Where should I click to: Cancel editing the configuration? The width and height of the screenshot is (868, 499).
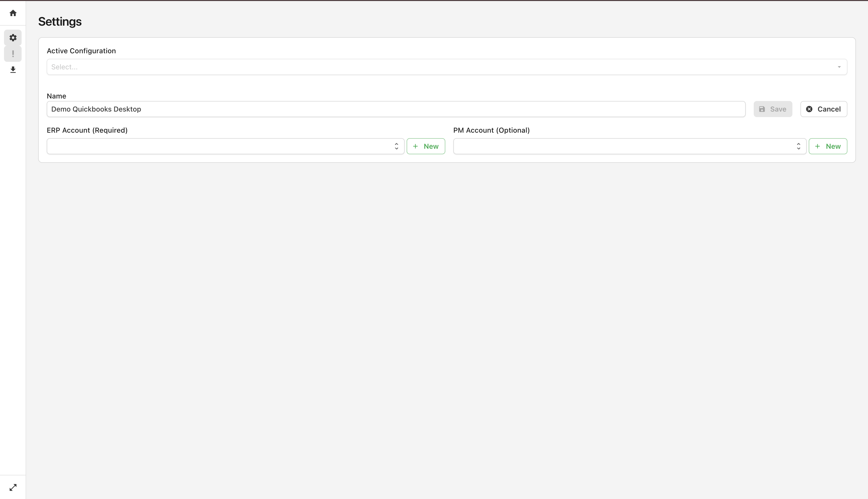[x=824, y=109]
